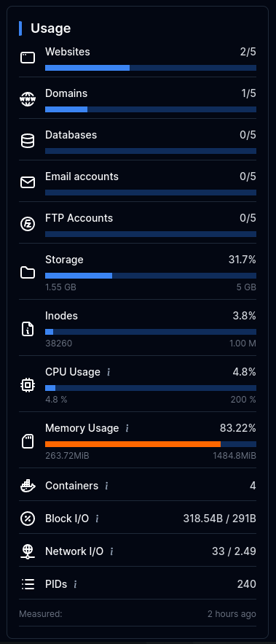
Task: Click the Websites window icon
Action: click(28, 58)
